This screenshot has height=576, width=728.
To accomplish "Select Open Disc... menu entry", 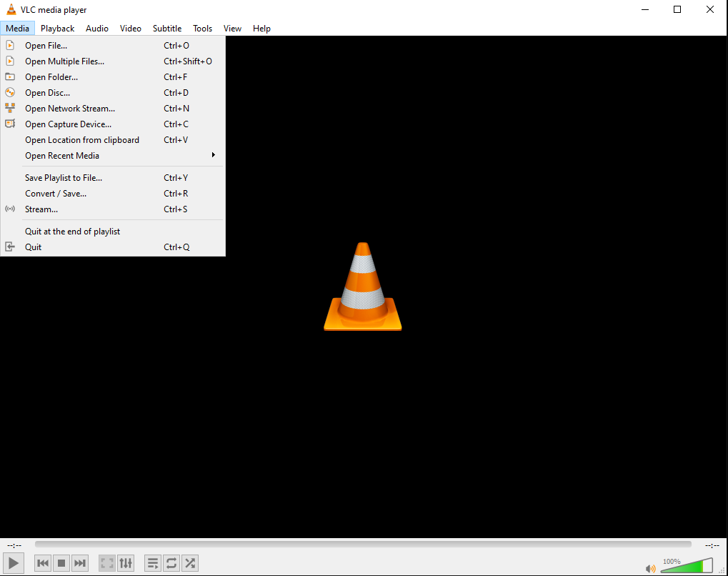I will tap(113, 93).
